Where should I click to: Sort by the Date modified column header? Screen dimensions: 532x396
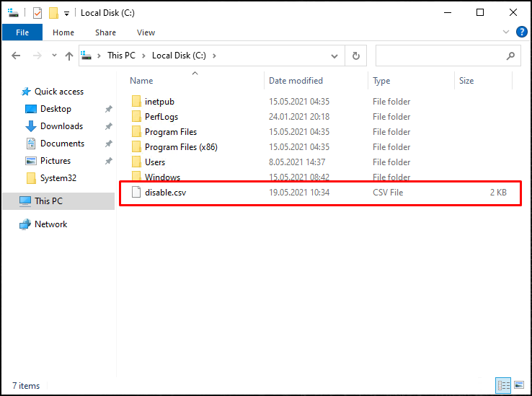coord(296,81)
